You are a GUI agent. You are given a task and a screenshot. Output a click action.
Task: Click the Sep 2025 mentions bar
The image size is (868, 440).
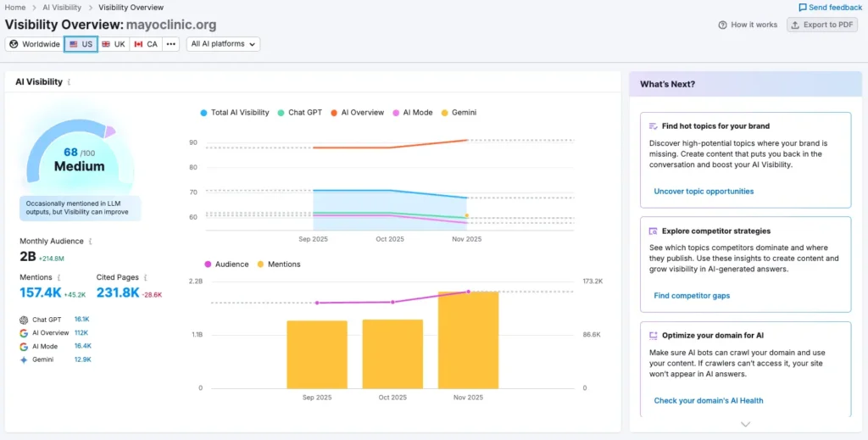tap(317, 354)
